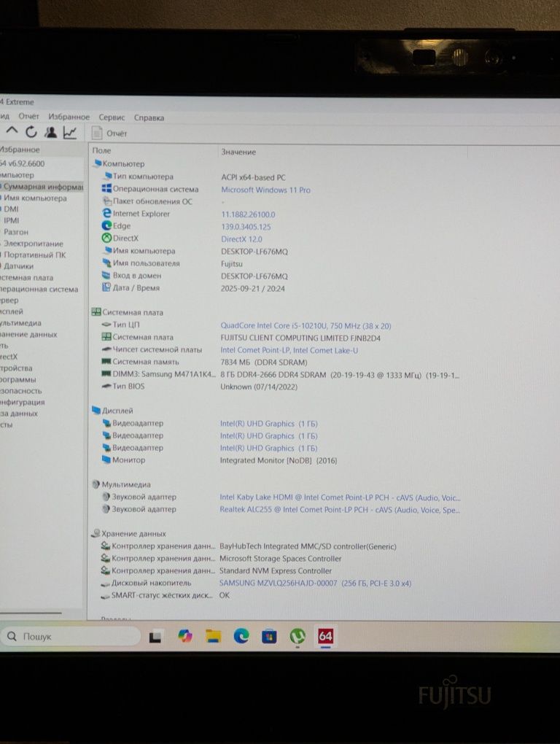Select Системная плата in the sidebar tree
Image resolution: width=560 pixels, height=744 pixels.
tap(26, 278)
